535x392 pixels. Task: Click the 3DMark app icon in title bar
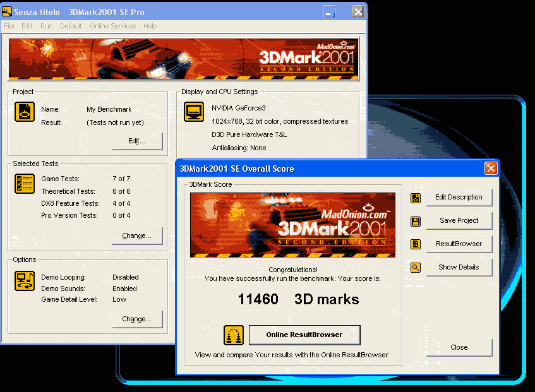tap(7, 11)
